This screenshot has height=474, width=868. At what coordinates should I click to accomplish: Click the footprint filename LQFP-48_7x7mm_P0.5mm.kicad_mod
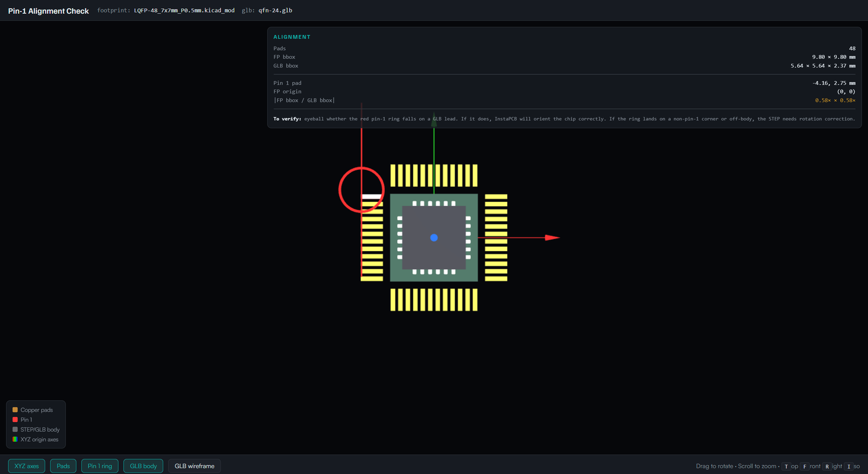pyautogui.click(x=184, y=11)
